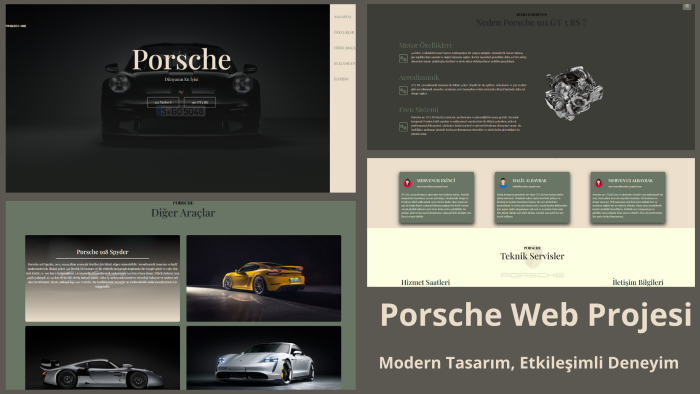700x394 pixels.
Task: Click the white Porsche Taycan thumbnail
Action: tap(264, 358)
